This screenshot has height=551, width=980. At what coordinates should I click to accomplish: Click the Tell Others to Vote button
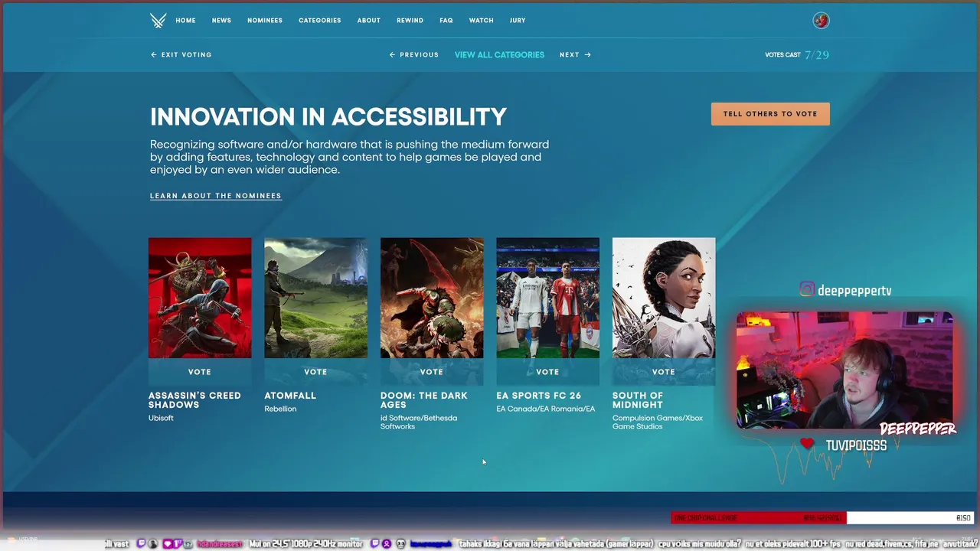[x=770, y=114]
